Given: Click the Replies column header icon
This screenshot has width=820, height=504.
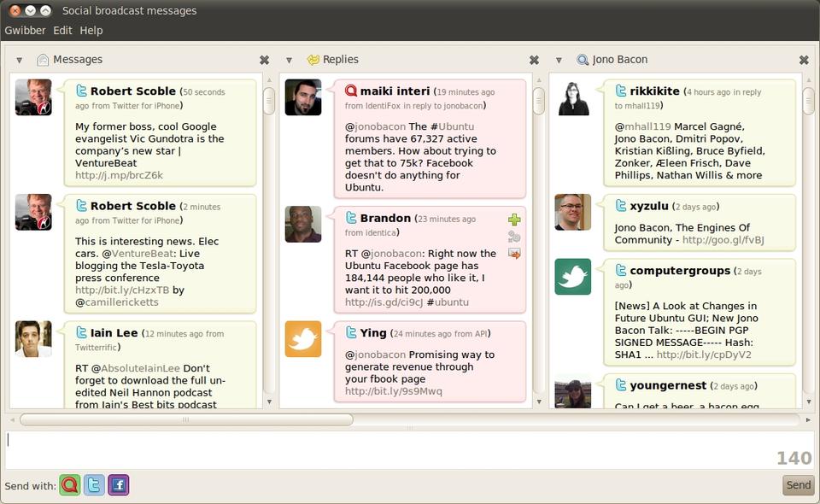Looking at the screenshot, I should [313, 60].
